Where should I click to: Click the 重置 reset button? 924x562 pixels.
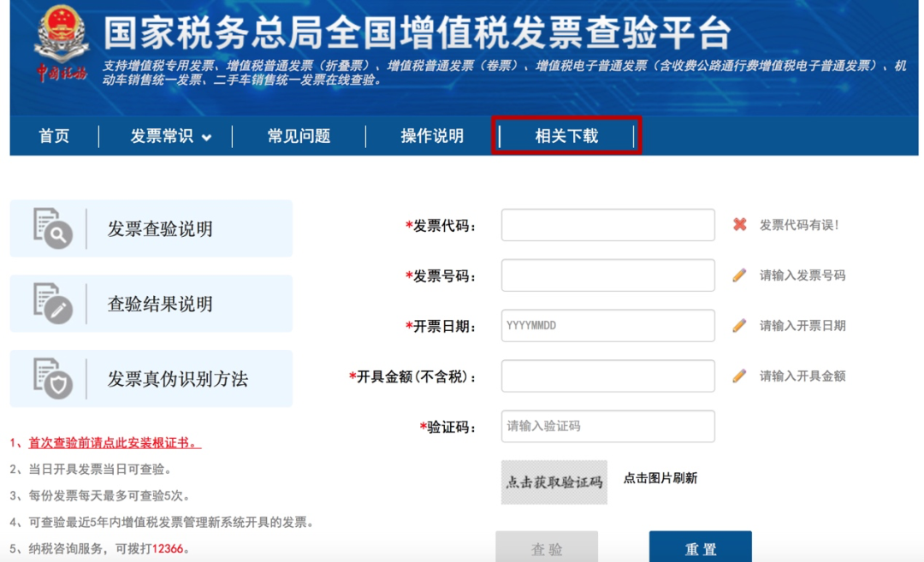click(x=700, y=547)
